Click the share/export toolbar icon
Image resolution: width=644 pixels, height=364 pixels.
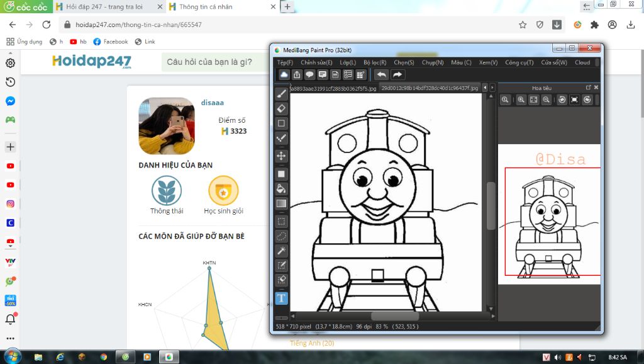[x=297, y=74]
